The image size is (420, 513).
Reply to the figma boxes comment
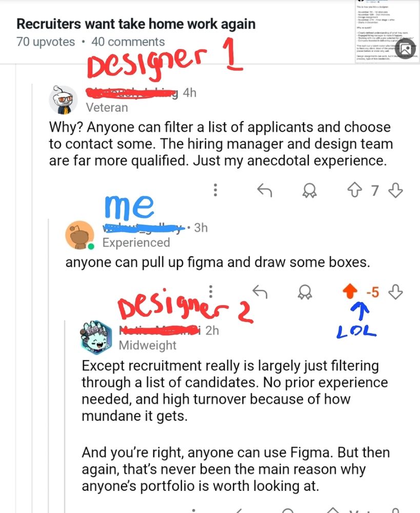point(260,291)
